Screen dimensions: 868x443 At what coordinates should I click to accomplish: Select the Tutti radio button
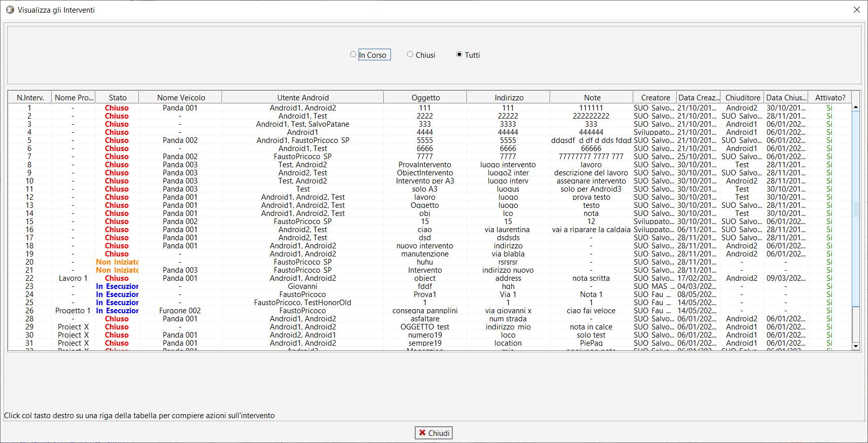(459, 54)
